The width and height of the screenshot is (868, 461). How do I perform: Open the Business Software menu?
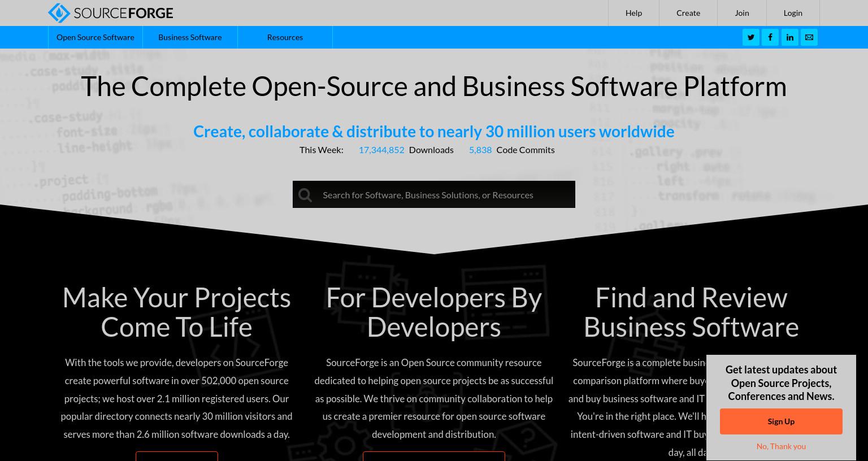pos(190,37)
